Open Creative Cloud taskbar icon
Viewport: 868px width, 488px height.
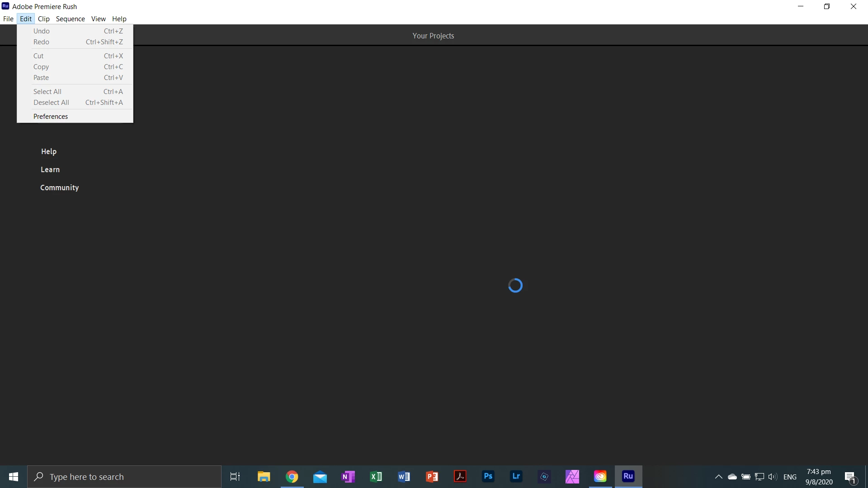600,476
